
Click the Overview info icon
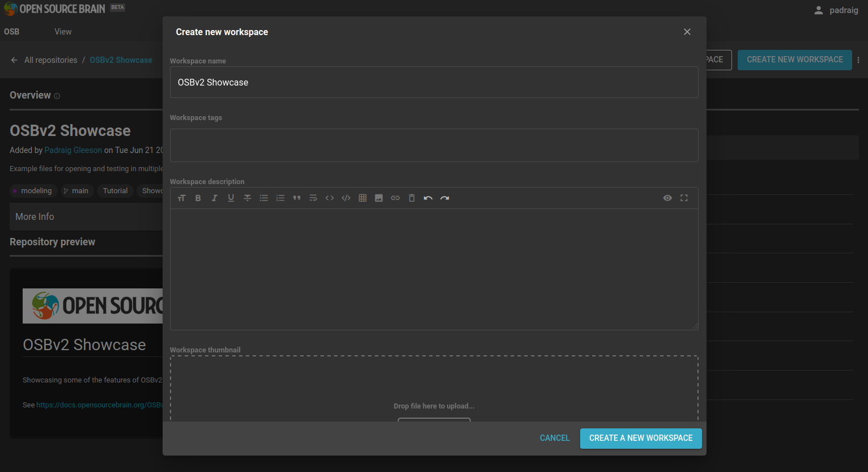pyautogui.click(x=57, y=96)
